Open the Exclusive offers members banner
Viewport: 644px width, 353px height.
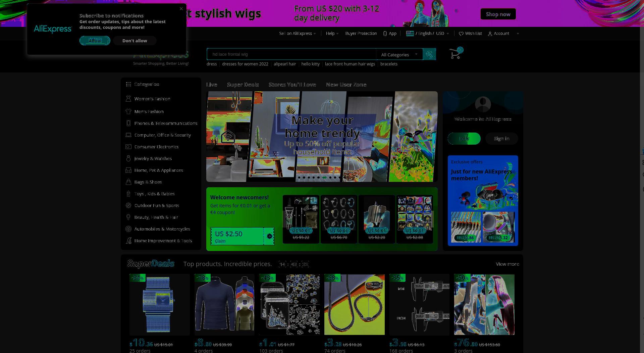483,200
